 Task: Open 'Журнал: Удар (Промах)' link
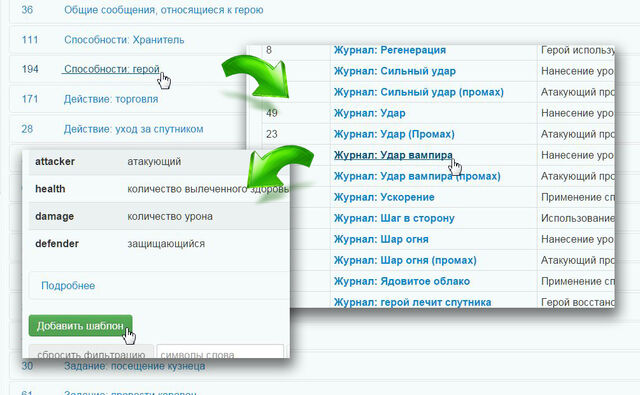coord(394,134)
